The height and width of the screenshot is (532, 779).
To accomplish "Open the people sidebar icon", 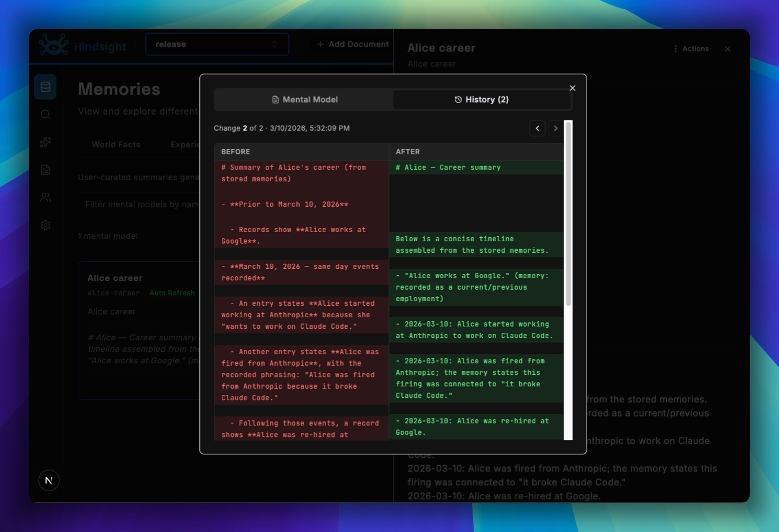I will coord(46,197).
